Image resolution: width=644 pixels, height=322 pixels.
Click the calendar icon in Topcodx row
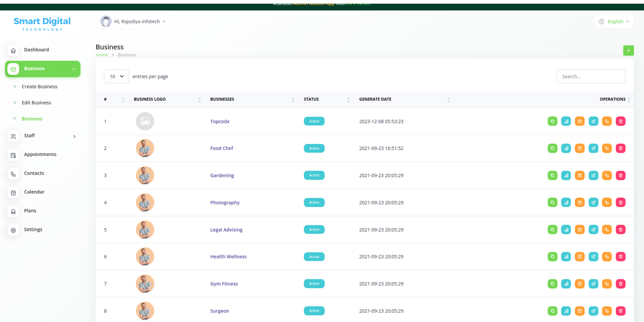pos(580,121)
